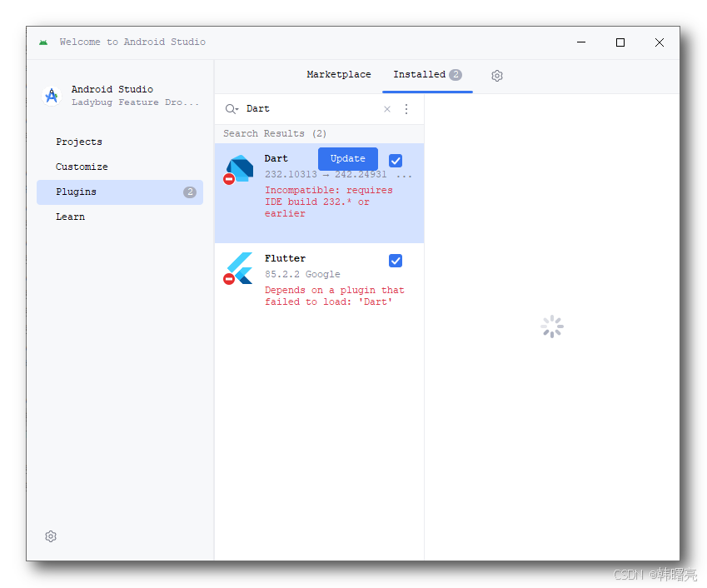
Task: Open the Marketplace tab
Action: pyautogui.click(x=339, y=74)
